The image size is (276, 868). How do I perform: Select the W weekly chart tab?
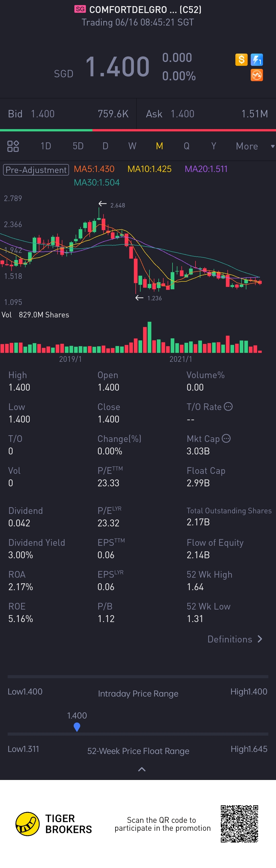132,146
